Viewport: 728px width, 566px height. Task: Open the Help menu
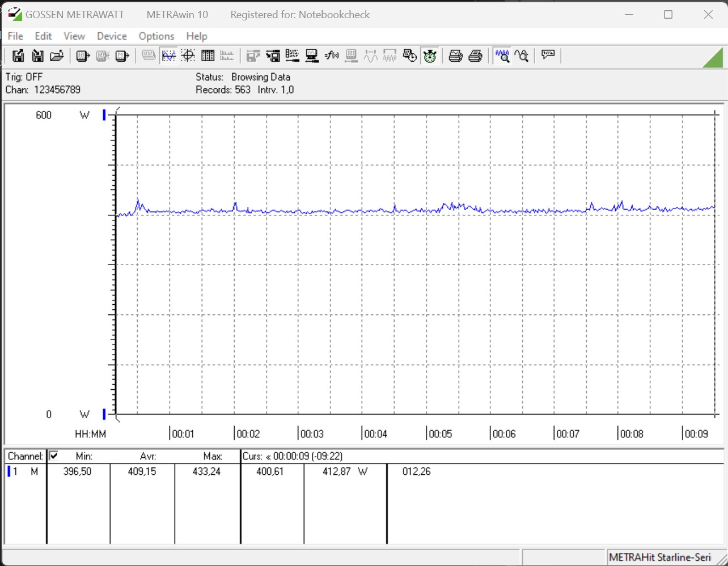click(197, 36)
